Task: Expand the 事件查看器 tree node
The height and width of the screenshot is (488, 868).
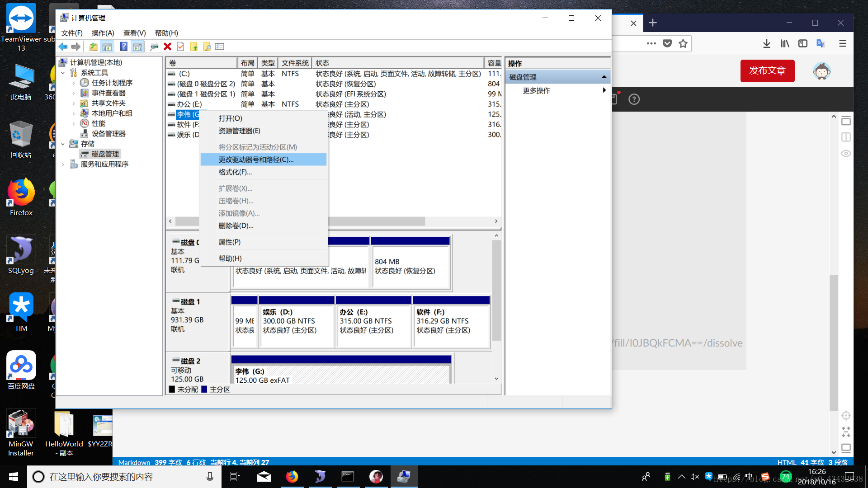Action: (74, 93)
